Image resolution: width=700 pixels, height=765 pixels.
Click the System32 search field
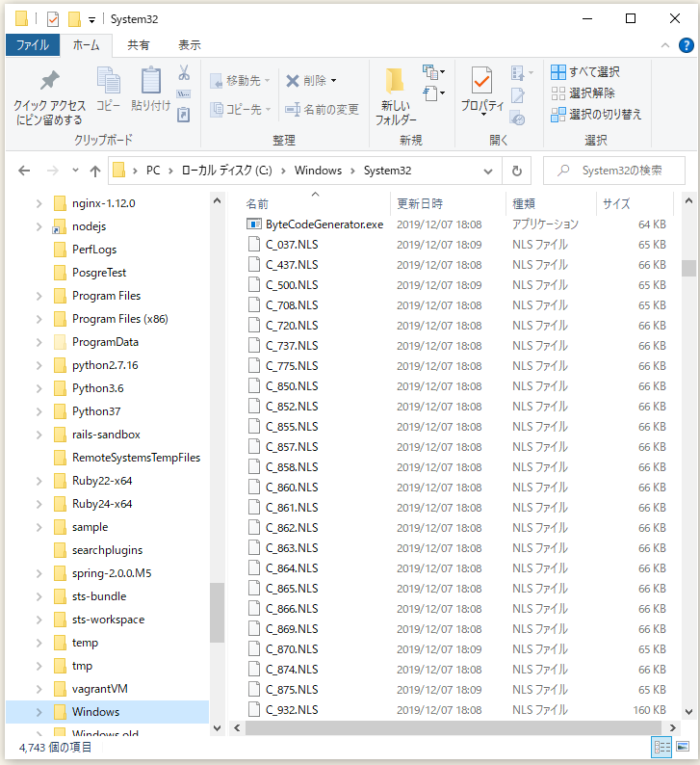point(614,171)
